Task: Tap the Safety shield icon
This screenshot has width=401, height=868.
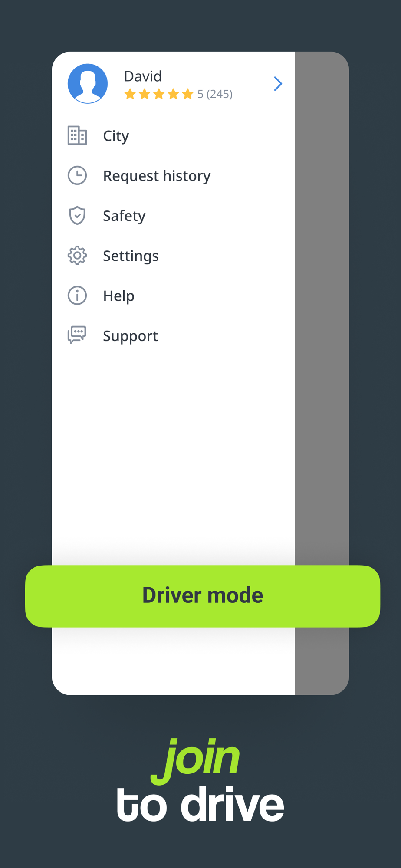Action: click(77, 215)
